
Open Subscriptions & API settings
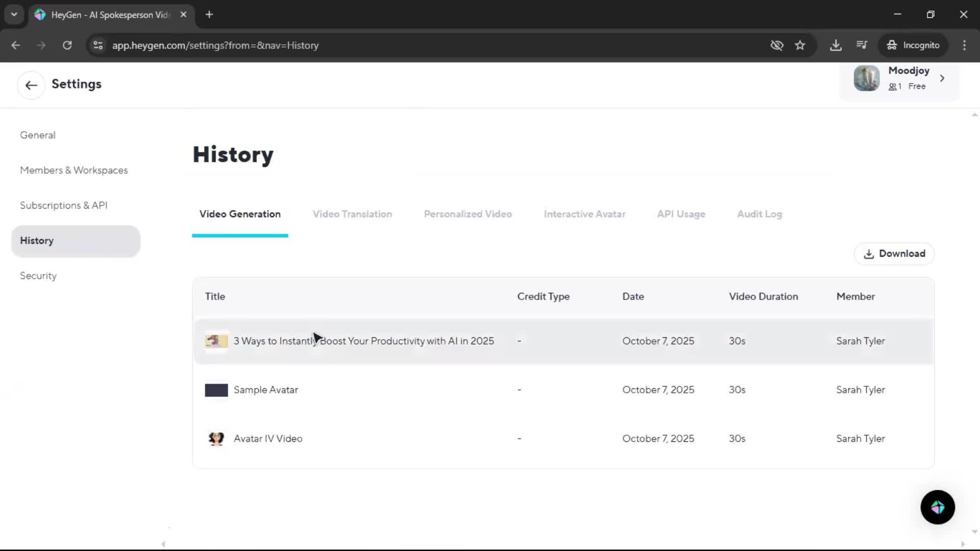click(x=63, y=205)
